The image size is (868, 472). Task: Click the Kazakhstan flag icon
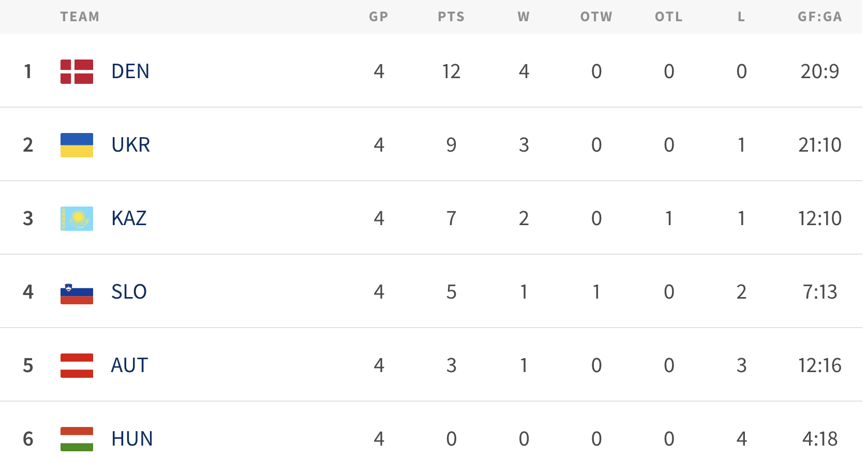(77, 218)
